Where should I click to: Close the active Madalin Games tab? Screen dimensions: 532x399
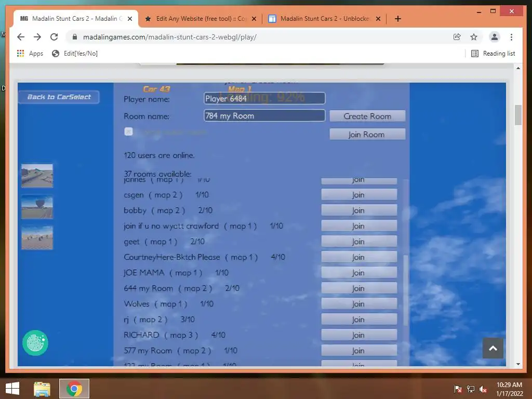pyautogui.click(x=129, y=19)
